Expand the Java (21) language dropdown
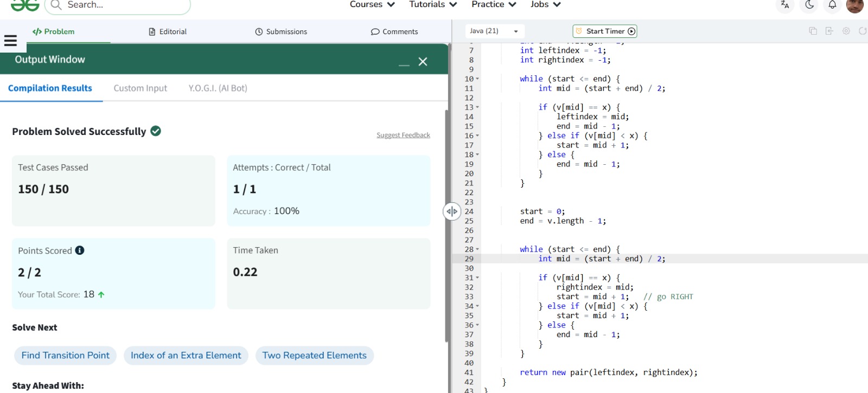868x393 pixels. (494, 31)
